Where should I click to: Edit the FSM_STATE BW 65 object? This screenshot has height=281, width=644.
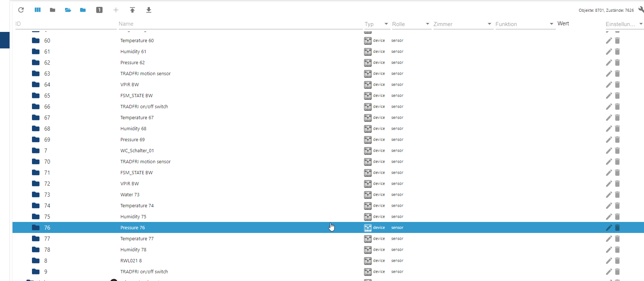[x=609, y=95]
